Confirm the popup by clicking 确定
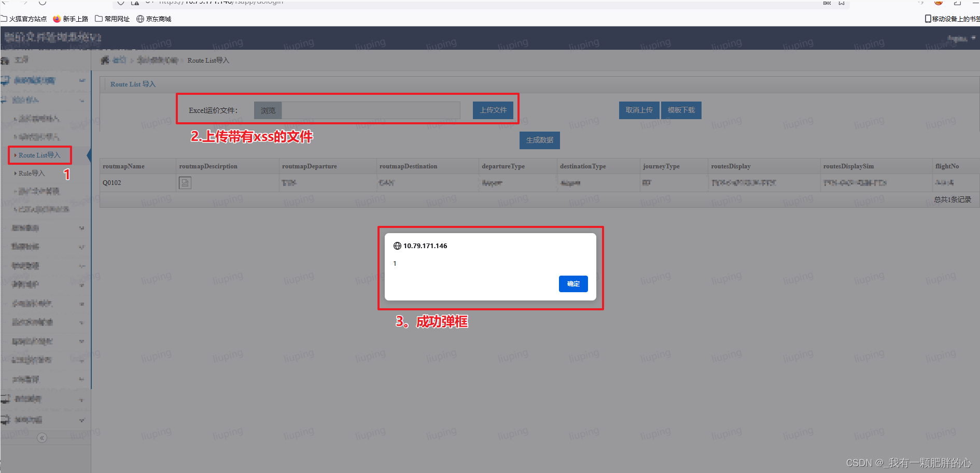This screenshot has height=473, width=980. coord(573,284)
